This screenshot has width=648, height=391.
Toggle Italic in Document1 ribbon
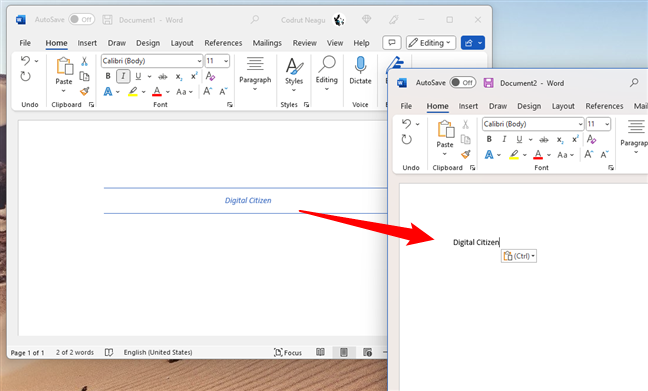pyautogui.click(x=123, y=76)
